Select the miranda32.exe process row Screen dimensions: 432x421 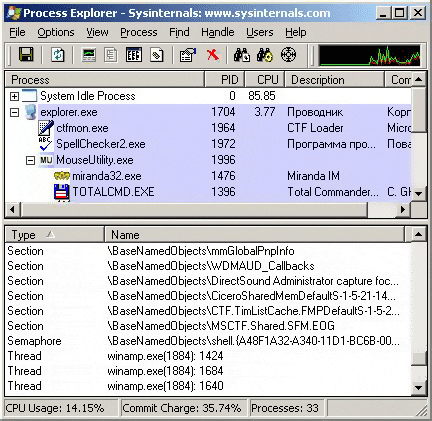(x=208, y=176)
